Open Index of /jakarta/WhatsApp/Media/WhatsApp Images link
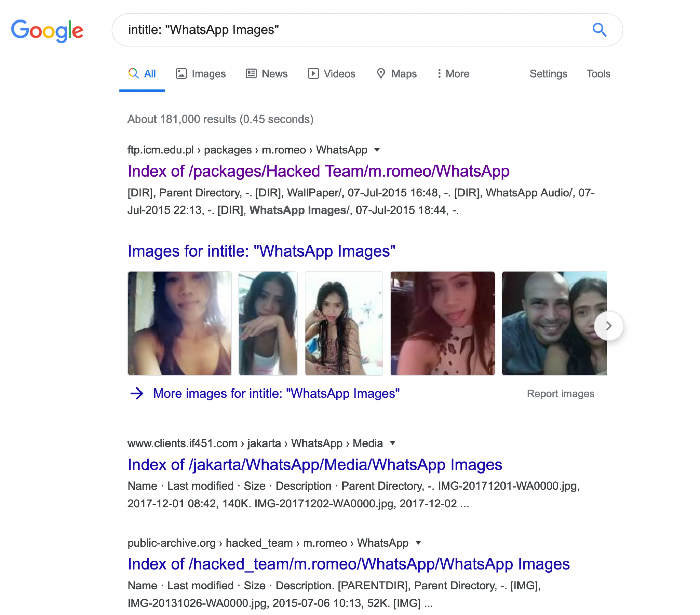700x615 pixels. [x=315, y=464]
